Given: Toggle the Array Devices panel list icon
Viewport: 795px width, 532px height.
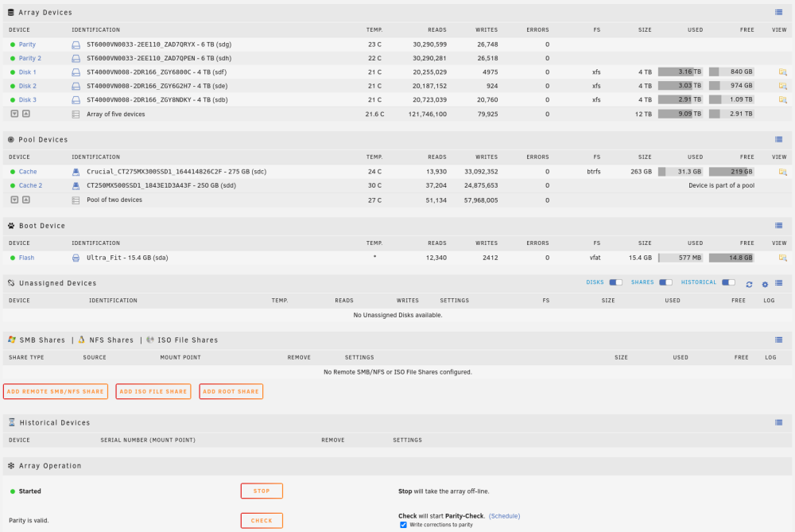Looking at the screenshot, I should pyautogui.click(x=779, y=12).
